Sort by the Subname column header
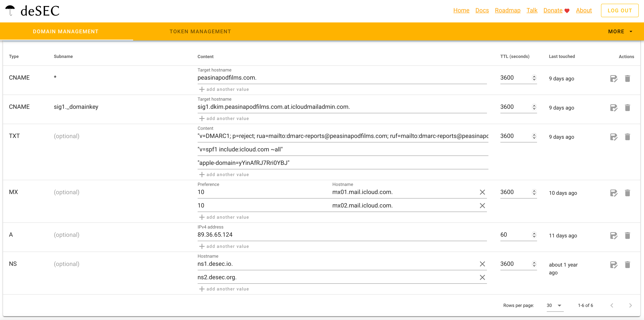 63,56
